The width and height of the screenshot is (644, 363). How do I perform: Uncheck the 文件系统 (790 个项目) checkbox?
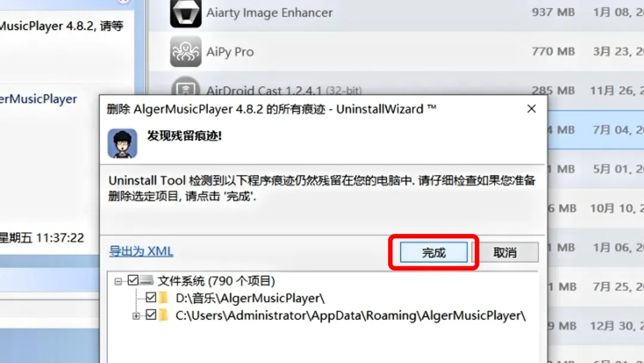pos(132,281)
